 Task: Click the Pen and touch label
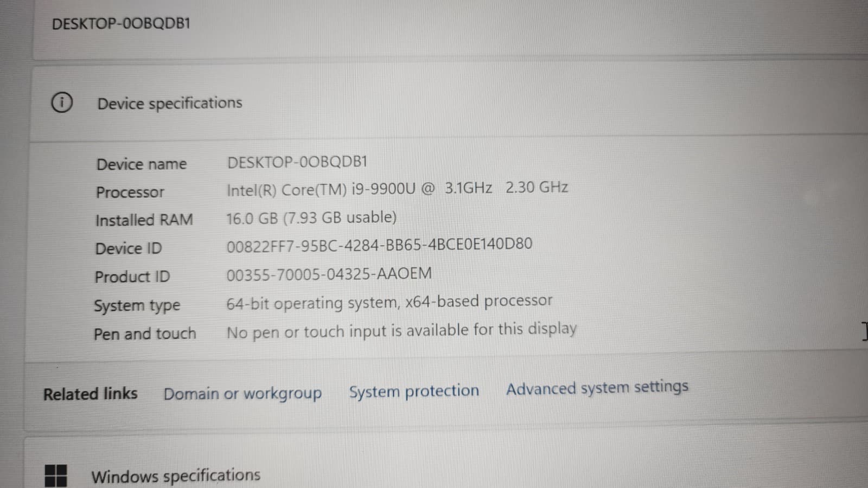145,334
